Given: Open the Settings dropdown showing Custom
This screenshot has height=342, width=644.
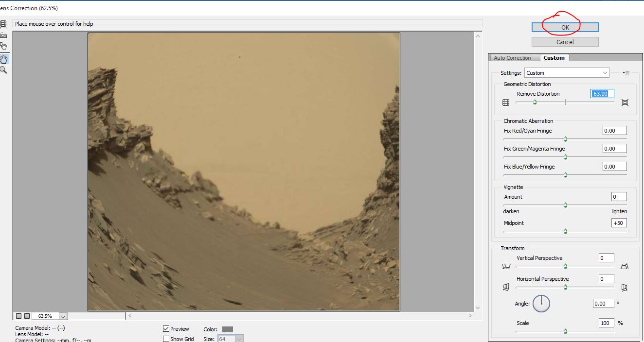Looking at the screenshot, I should 567,73.
